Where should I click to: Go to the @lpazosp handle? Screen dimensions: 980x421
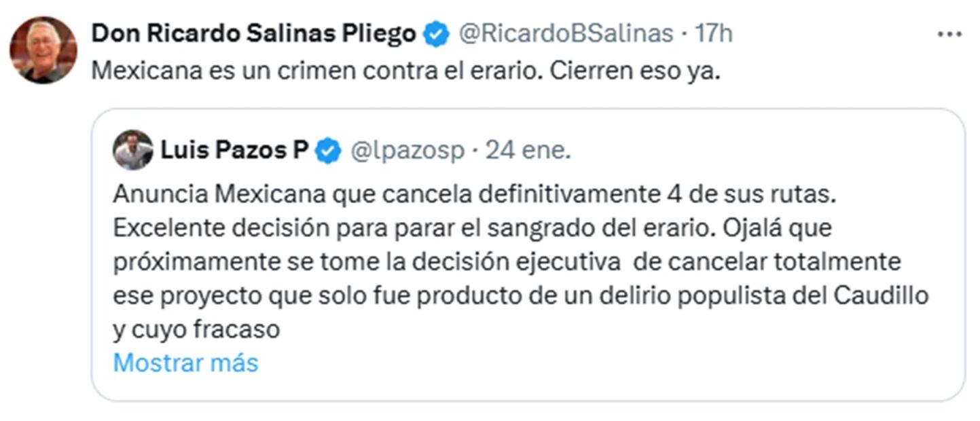[407, 151]
